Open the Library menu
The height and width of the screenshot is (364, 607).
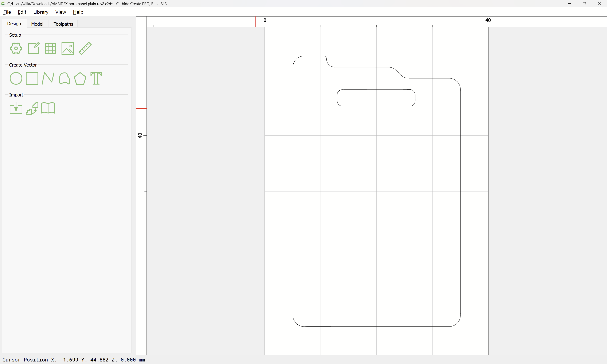click(x=41, y=12)
